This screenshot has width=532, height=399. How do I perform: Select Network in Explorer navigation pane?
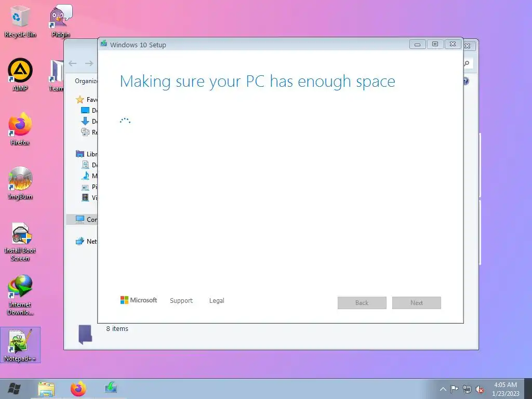pos(86,241)
